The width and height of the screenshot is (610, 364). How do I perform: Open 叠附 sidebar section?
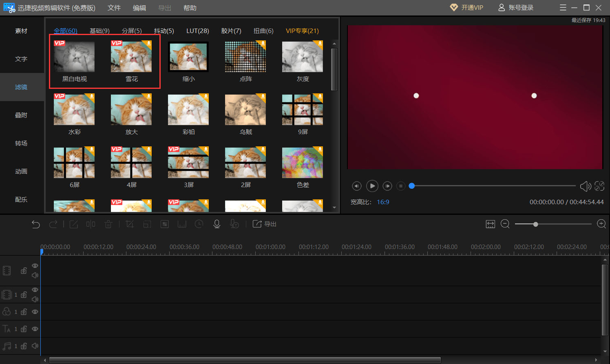pos(21,115)
